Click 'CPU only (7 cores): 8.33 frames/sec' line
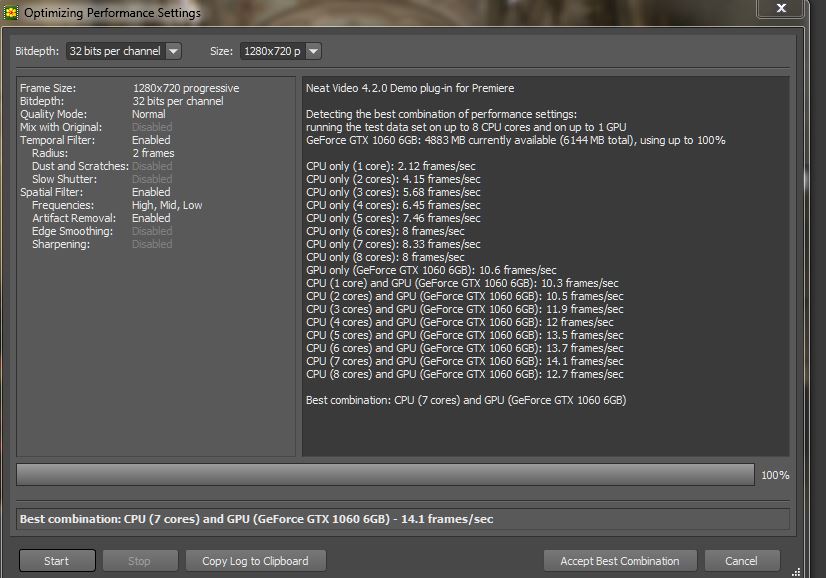The width and height of the screenshot is (826, 578). click(393, 244)
